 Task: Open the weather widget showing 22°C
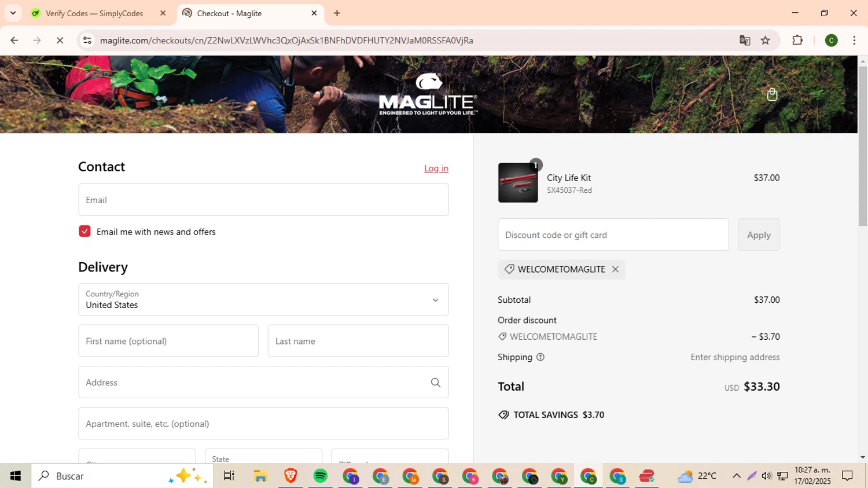[x=697, y=476]
